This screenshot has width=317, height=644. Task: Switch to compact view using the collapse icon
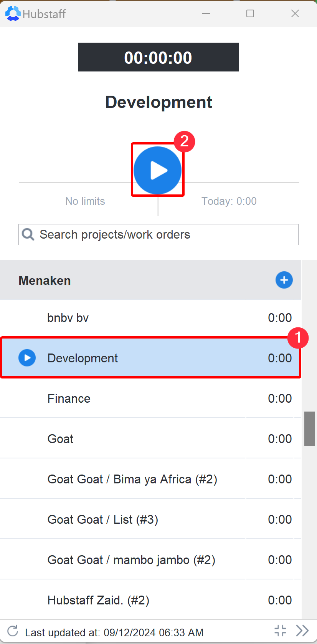[281, 631]
